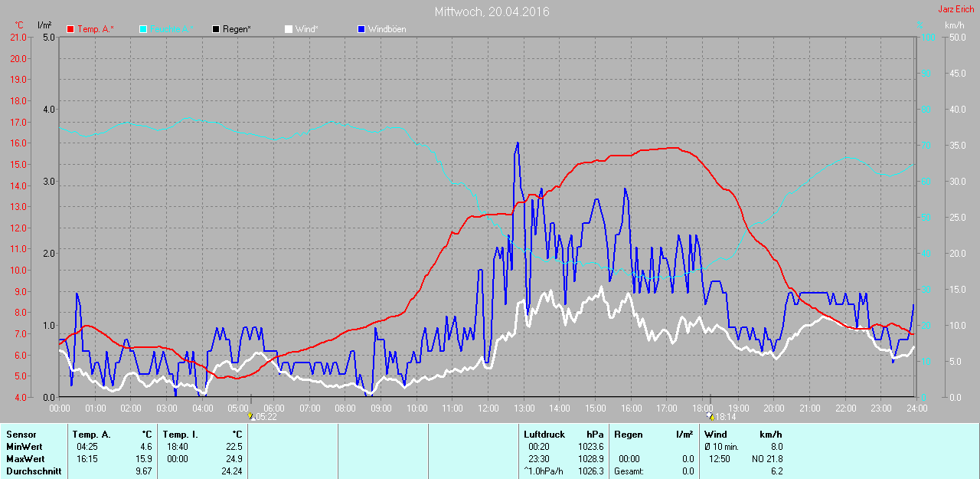Click the '04:25' minimum temperature time
Screen dimensions: 980x479
tap(87, 447)
